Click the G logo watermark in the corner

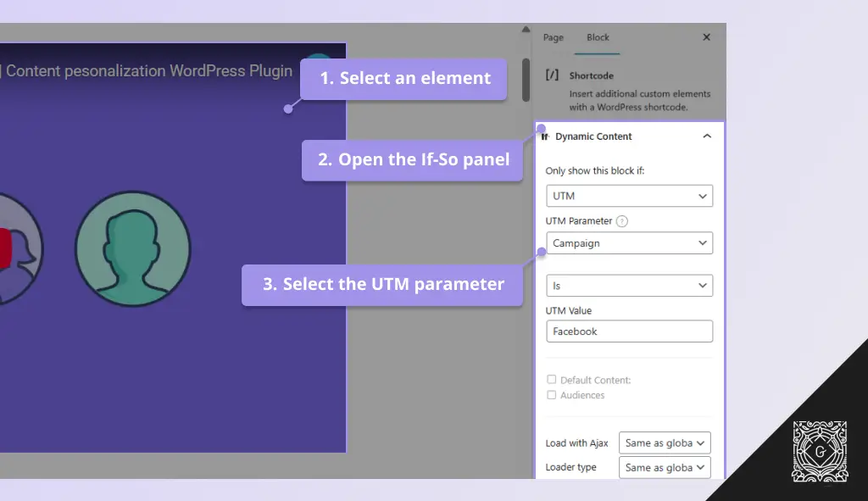pos(819,451)
